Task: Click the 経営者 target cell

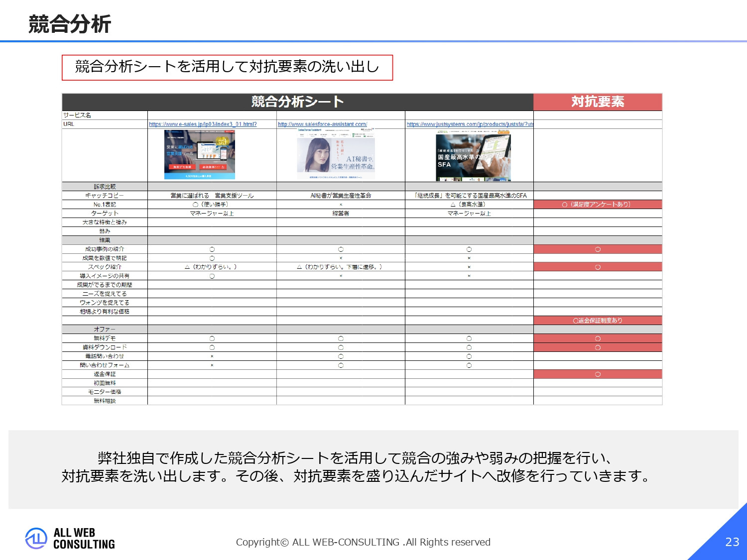Action: [341, 213]
